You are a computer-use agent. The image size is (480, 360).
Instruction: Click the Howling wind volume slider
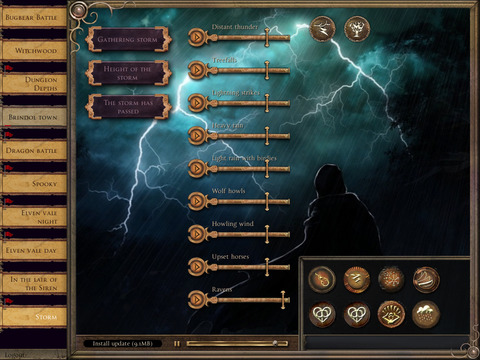pyautogui.click(x=248, y=234)
